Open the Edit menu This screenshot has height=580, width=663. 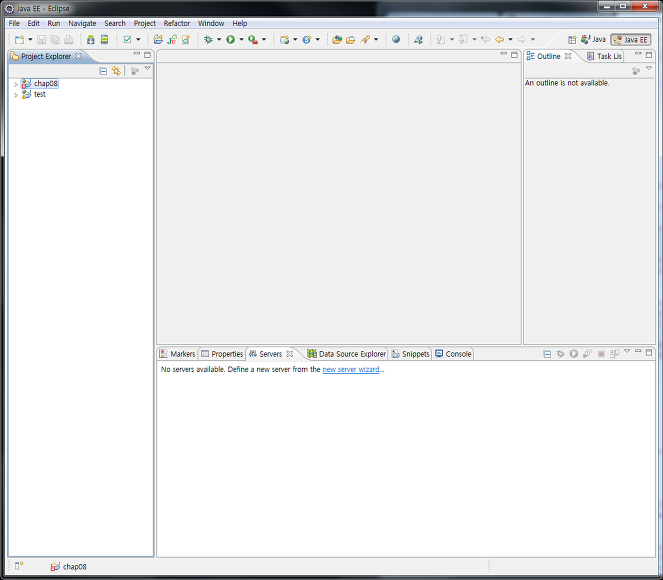click(x=33, y=23)
